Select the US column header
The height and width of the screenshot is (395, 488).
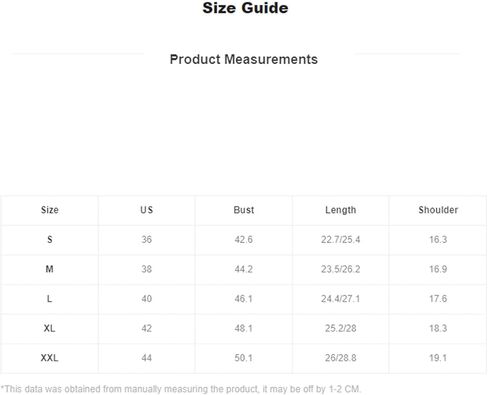147,210
